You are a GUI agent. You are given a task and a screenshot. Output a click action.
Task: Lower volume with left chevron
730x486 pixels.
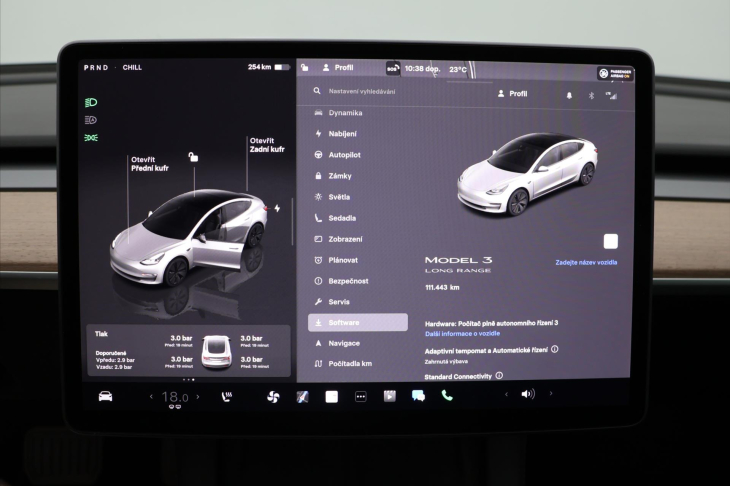click(506, 394)
